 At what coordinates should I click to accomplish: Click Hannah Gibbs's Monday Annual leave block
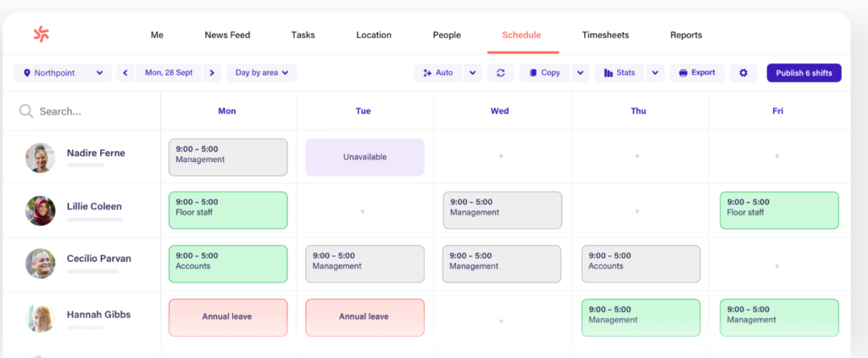point(228,317)
